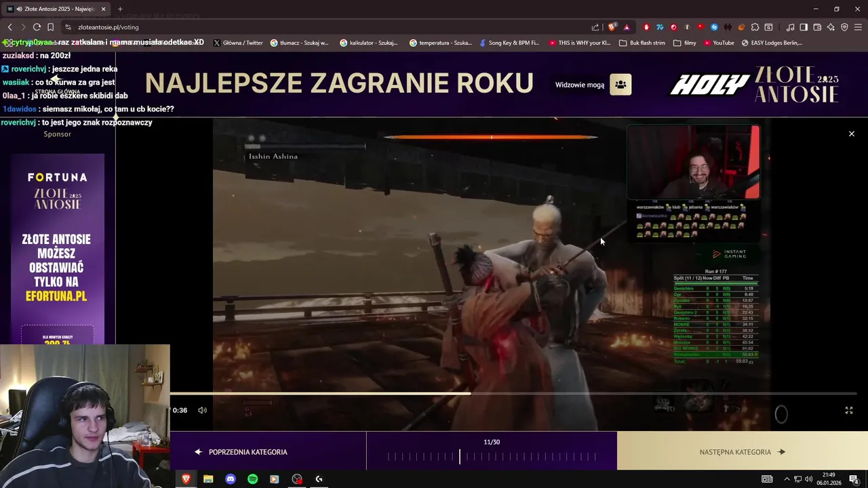Viewport: 868px width, 488px height.
Task: Mute the video with the speaker icon
Action: click(202, 410)
